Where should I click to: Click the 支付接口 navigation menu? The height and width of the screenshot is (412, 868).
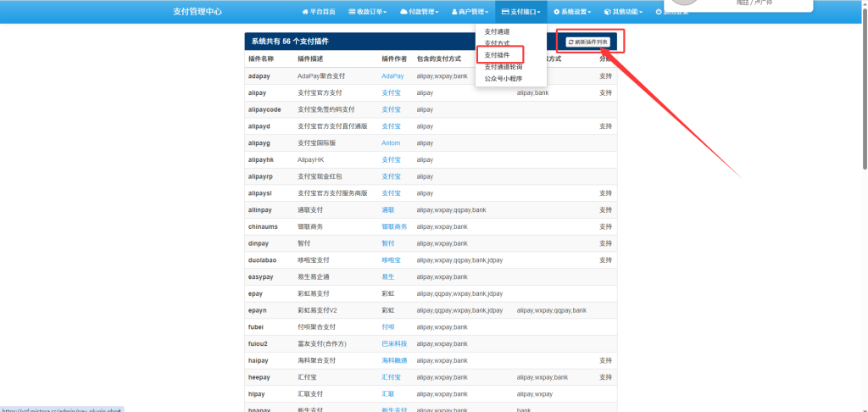pyautogui.click(x=520, y=12)
